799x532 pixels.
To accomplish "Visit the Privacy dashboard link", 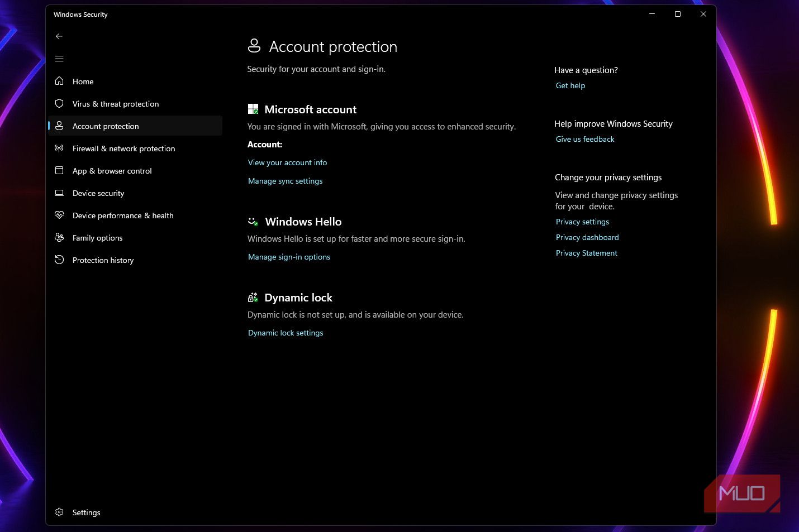I will click(587, 237).
